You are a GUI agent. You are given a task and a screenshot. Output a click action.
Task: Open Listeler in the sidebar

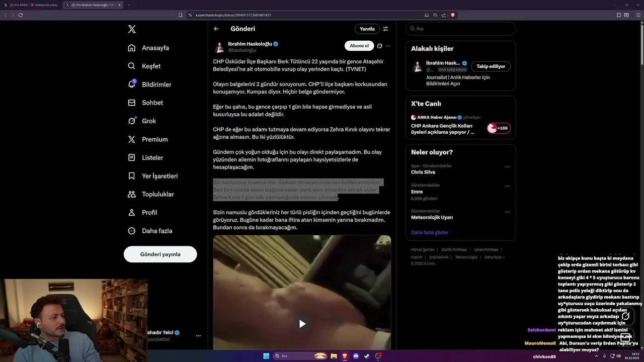pos(145,157)
